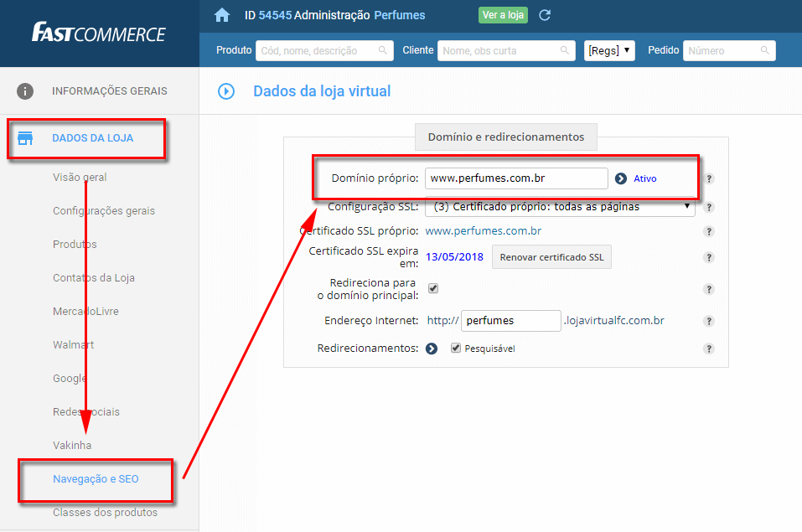Click the store icon beside Dados da Loja
The image size is (802, 532).
[25, 138]
